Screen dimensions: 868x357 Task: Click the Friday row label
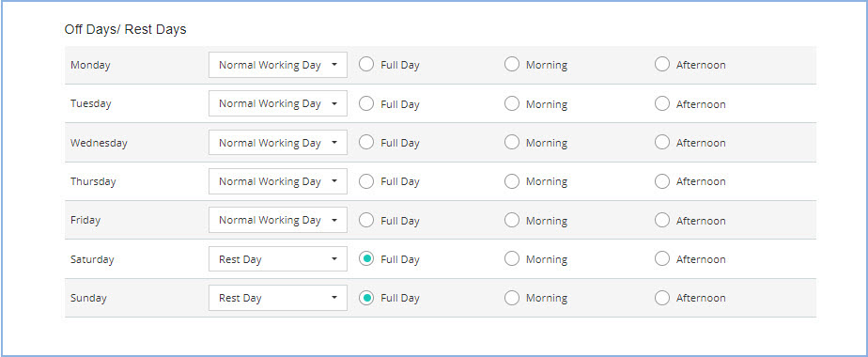pos(85,220)
